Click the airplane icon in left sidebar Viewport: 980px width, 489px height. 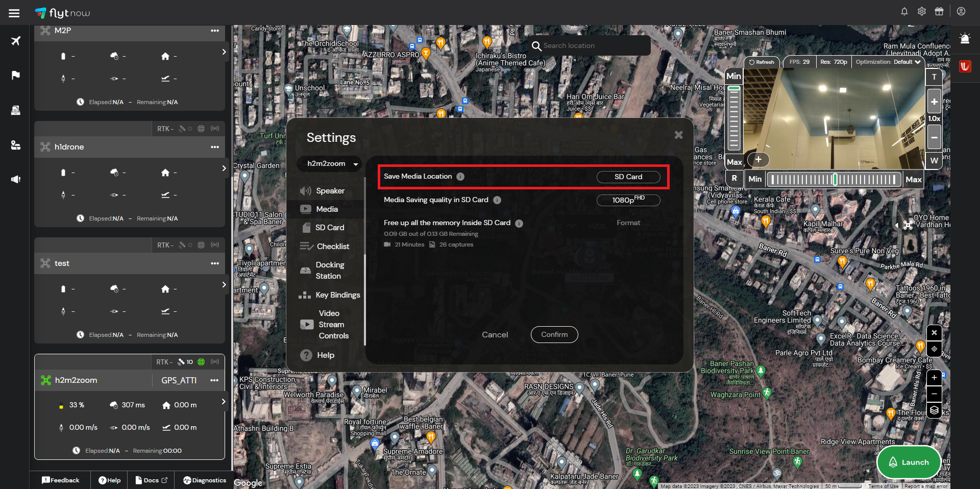[x=15, y=41]
